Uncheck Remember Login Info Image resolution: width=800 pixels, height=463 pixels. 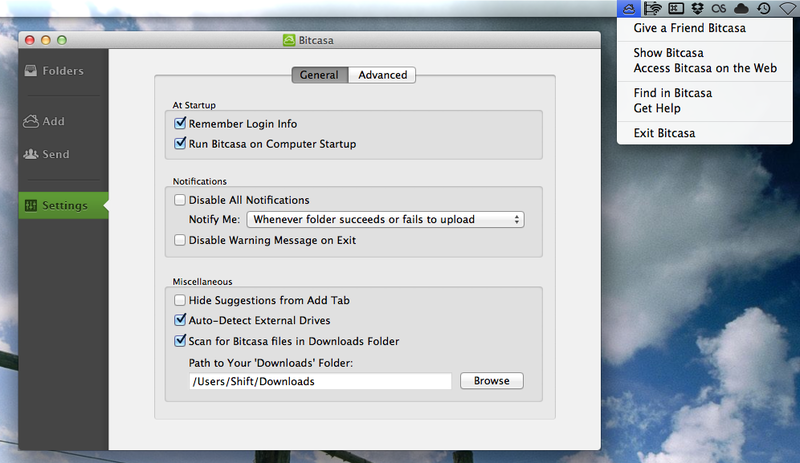tap(180, 123)
